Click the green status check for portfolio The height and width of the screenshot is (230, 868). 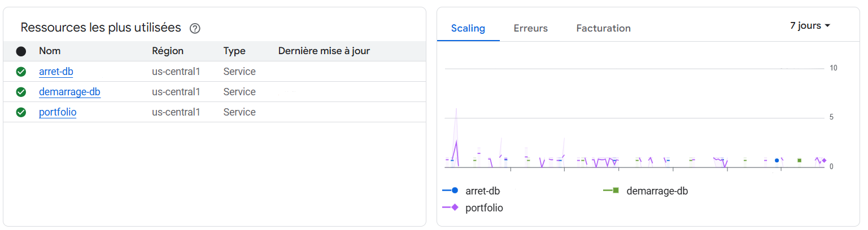point(21,112)
